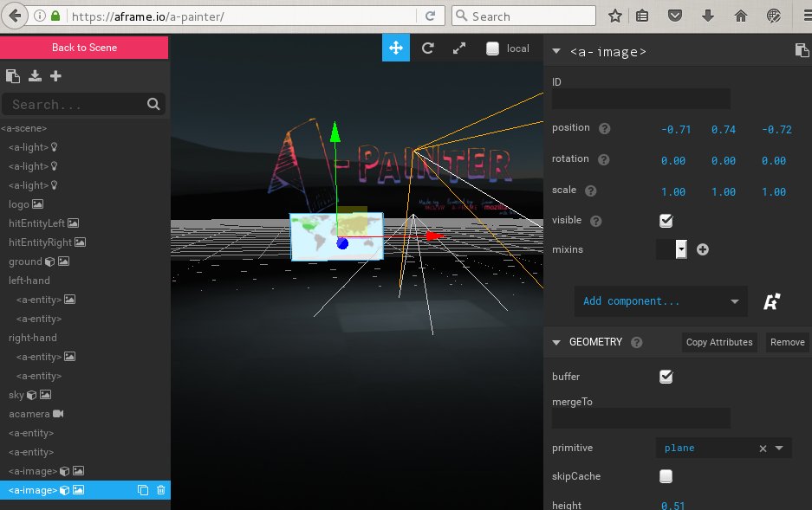Clear the primitive plane value

tap(763, 449)
